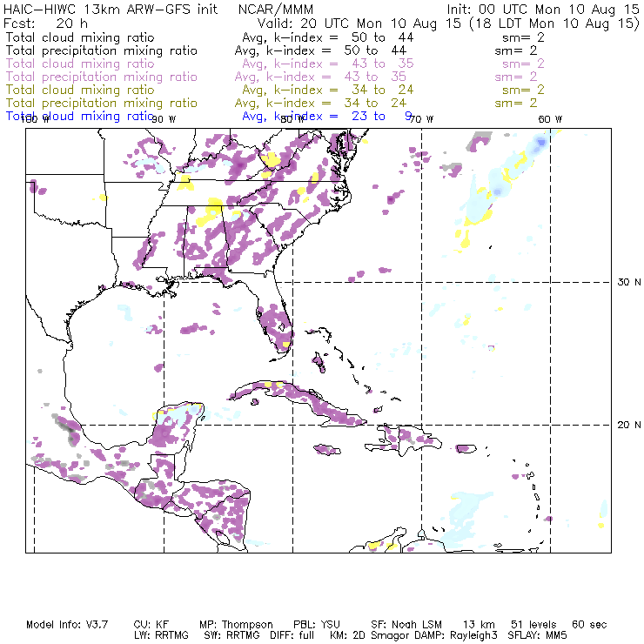
Task: Click the "LW: RRTMG" parameter
Action: (x=161, y=635)
